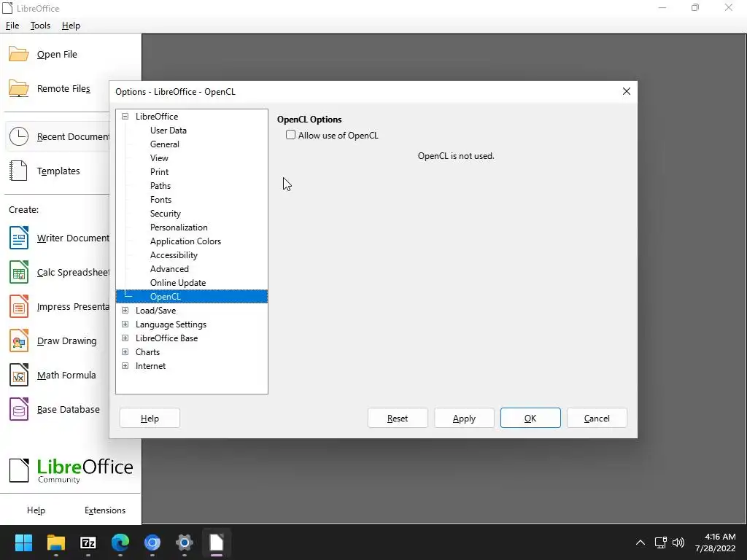Click the Open File folder icon
Image resolution: width=747 pixels, height=560 pixels.
(18, 54)
